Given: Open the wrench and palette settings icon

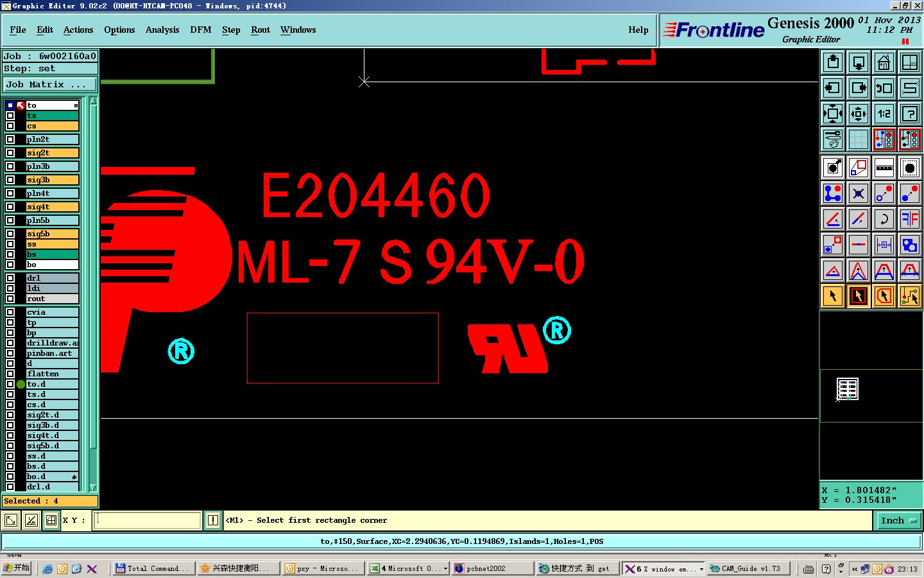Looking at the screenshot, I should coord(833,139).
